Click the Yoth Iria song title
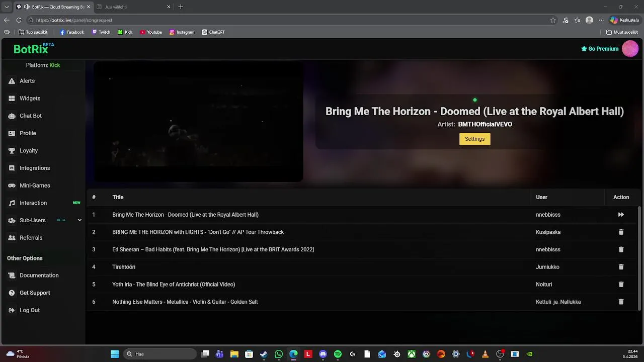 click(x=174, y=285)
